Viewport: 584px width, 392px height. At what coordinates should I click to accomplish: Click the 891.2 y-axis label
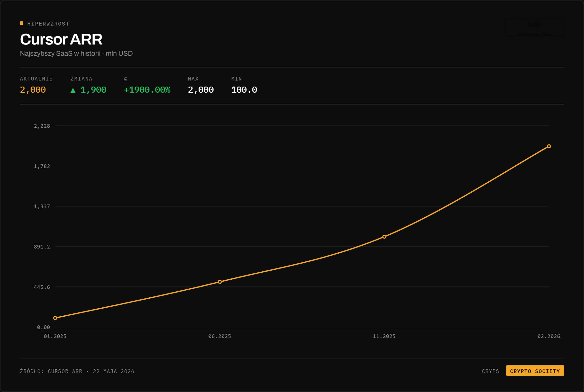(42, 247)
